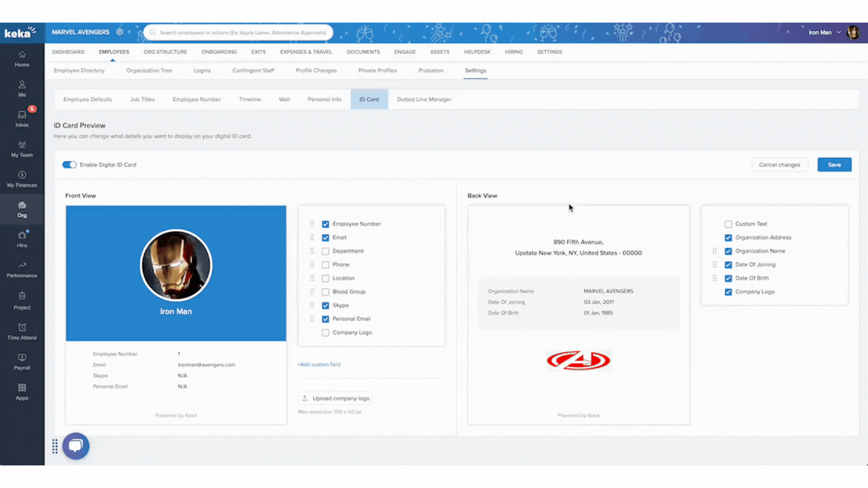
Task: Open the chat support bubble
Action: click(75, 446)
